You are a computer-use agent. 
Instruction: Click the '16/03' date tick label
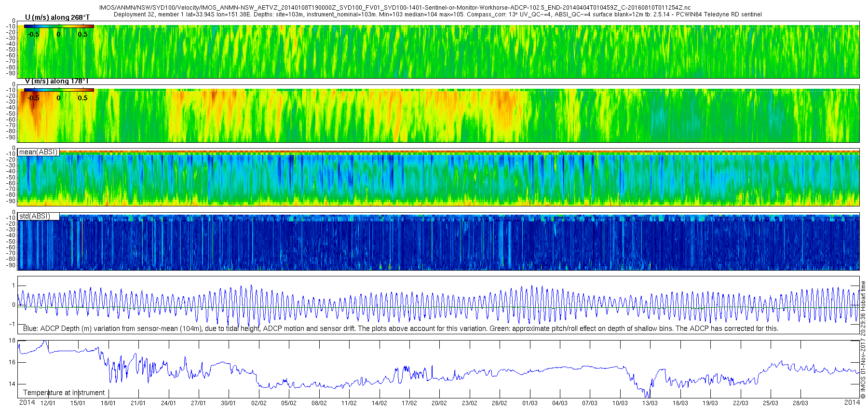(x=680, y=403)
